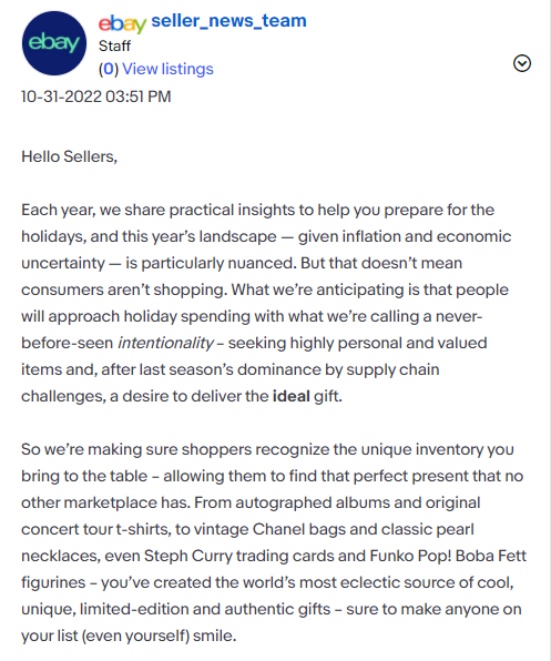
Task: Click the italic word intentionality
Action: (x=165, y=343)
